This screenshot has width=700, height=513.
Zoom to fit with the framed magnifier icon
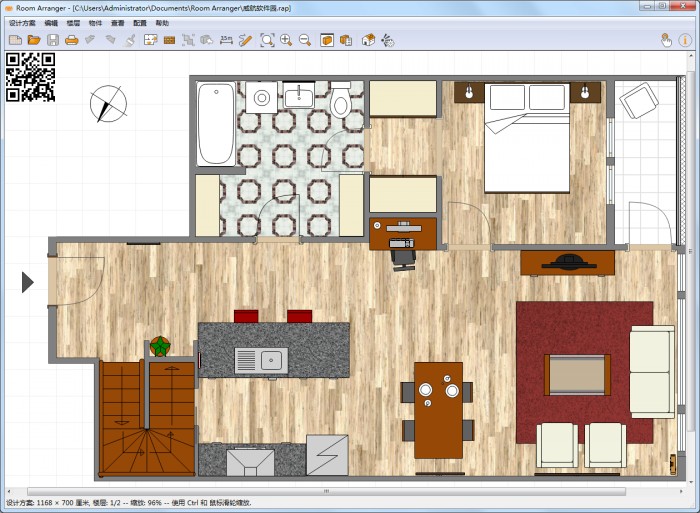[x=267, y=41]
